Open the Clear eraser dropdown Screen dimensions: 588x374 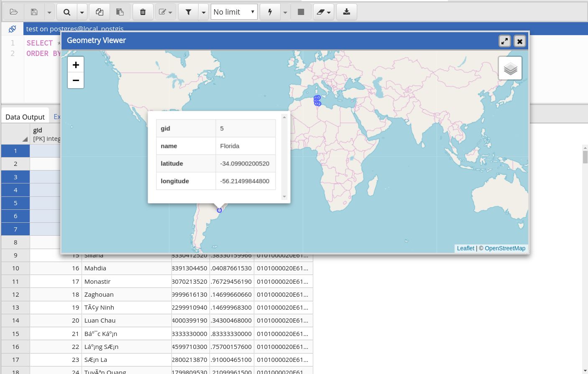[x=323, y=12]
